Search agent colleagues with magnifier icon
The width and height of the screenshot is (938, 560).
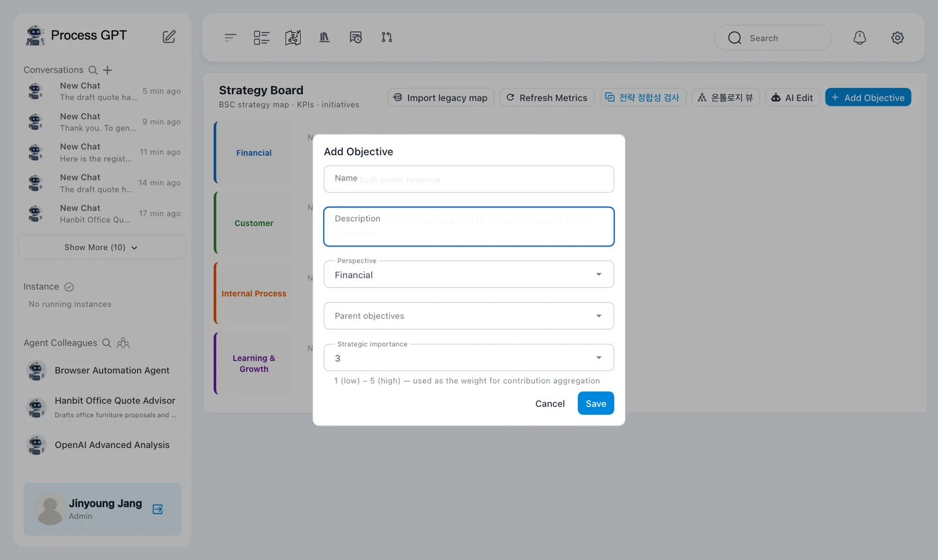click(x=107, y=343)
